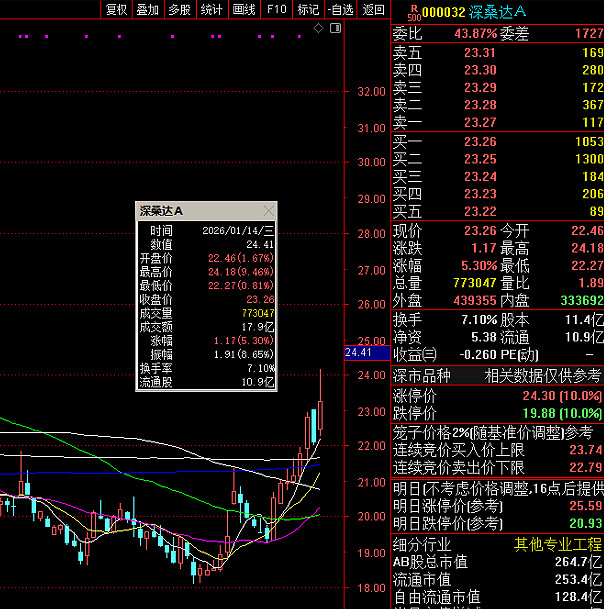
Task: Click the 卖一 ask price 23.27
Action: 480,122
